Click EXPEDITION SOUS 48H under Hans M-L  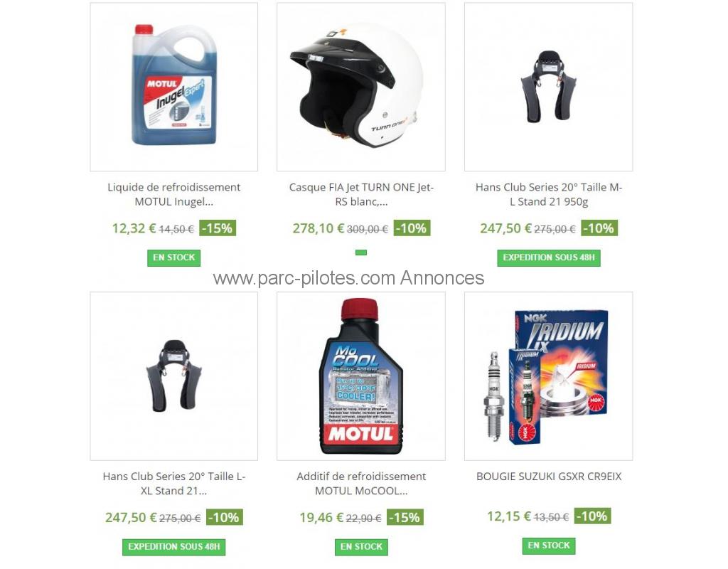(549, 257)
